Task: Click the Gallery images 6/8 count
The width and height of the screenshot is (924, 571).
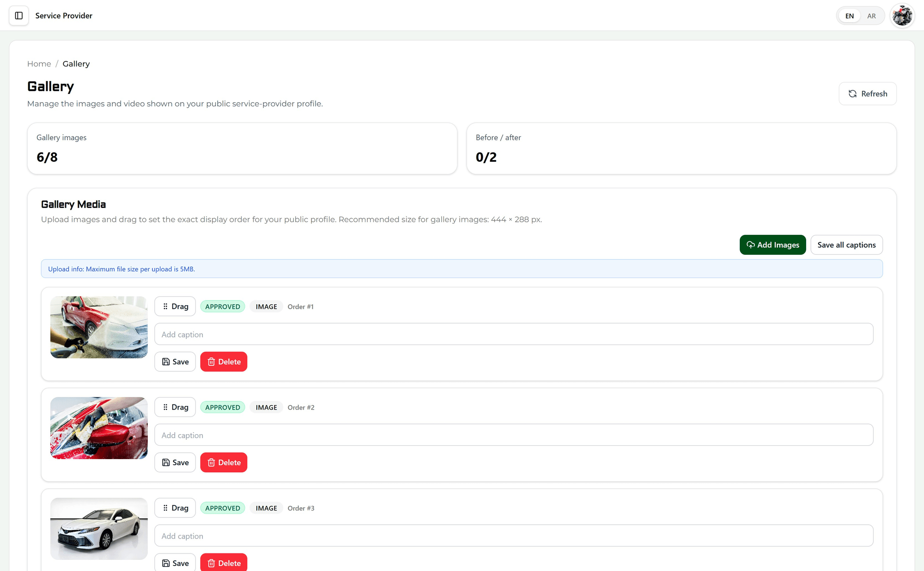Action: pyautogui.click(x=47, y=157)
